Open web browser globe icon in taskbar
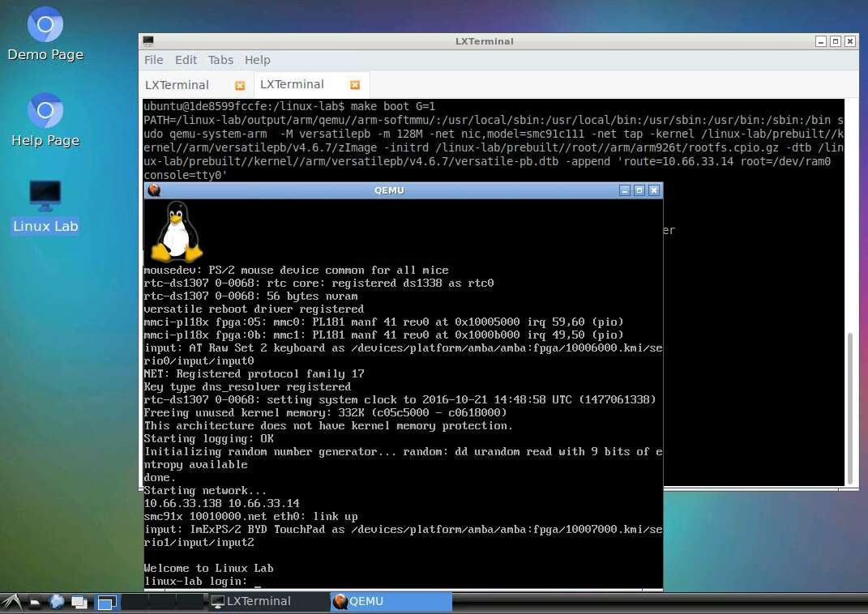868x614 pixels. click(x=57, y=602)
